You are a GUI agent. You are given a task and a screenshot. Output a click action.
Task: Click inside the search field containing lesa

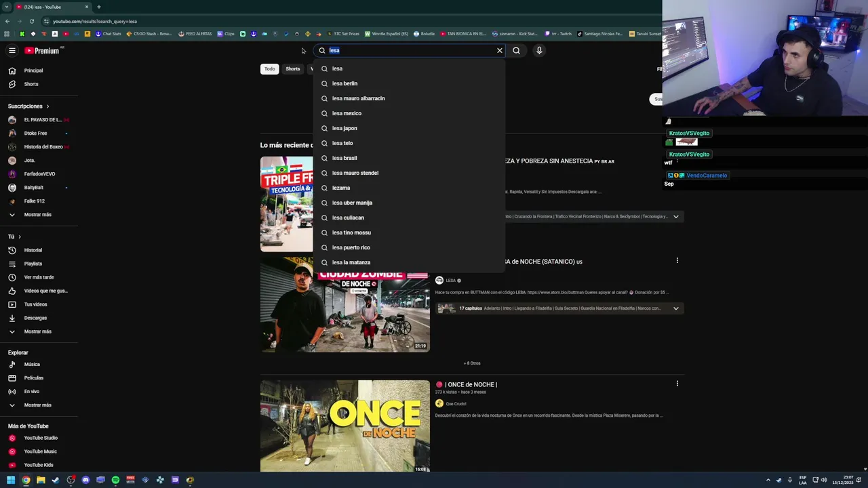410,50
